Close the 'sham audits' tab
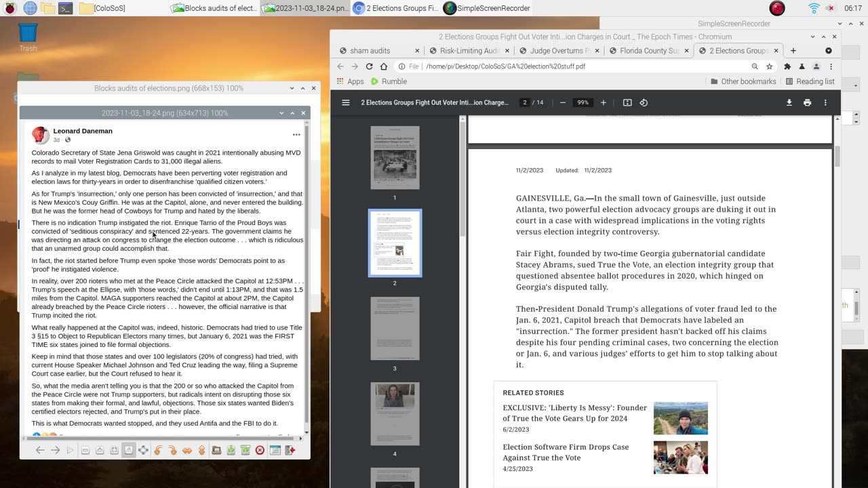 pyautogui.click(x=416, y=51)
